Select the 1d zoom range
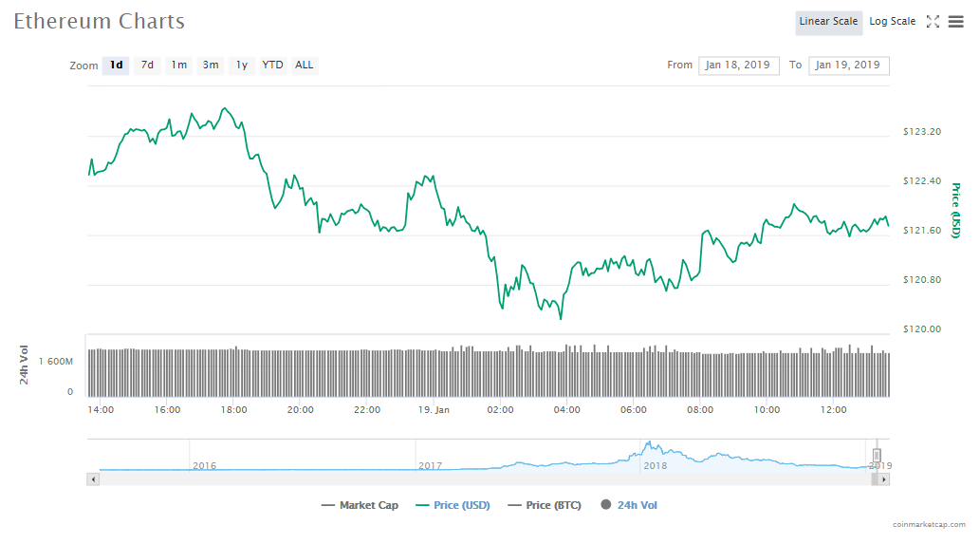This screenshot has height=544, width=980. click(x=116, y=66)
